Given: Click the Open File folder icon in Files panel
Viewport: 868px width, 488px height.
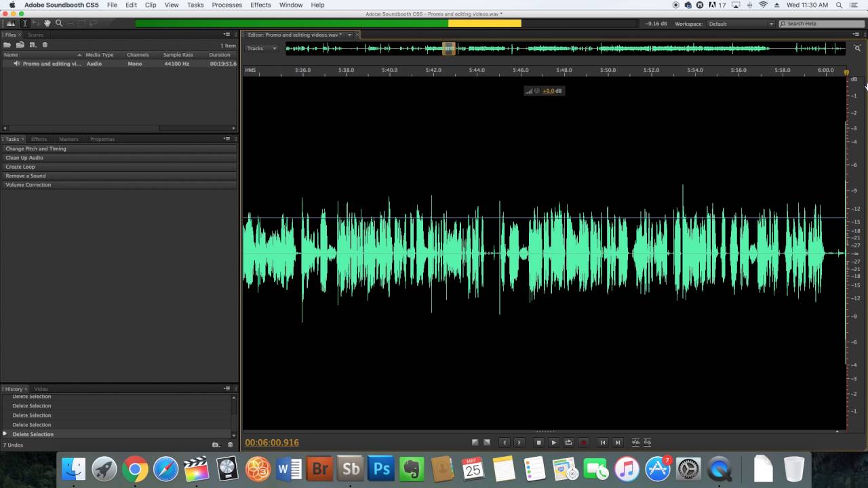Looking at the screenshot, I should (x=7, y=45).
